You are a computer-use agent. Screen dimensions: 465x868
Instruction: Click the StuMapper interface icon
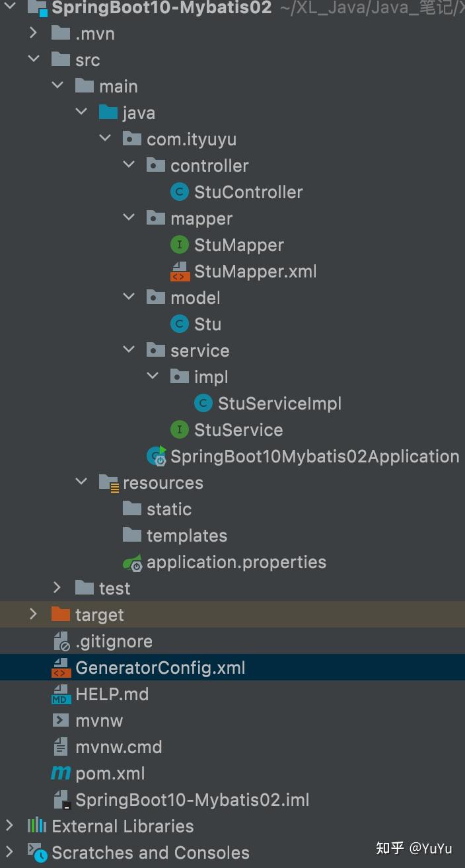(179, 244)
